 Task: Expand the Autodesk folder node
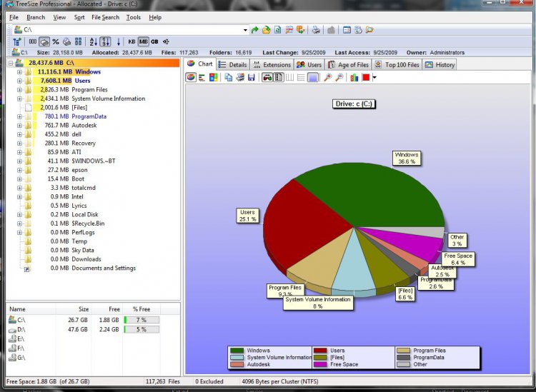(19, 126)
